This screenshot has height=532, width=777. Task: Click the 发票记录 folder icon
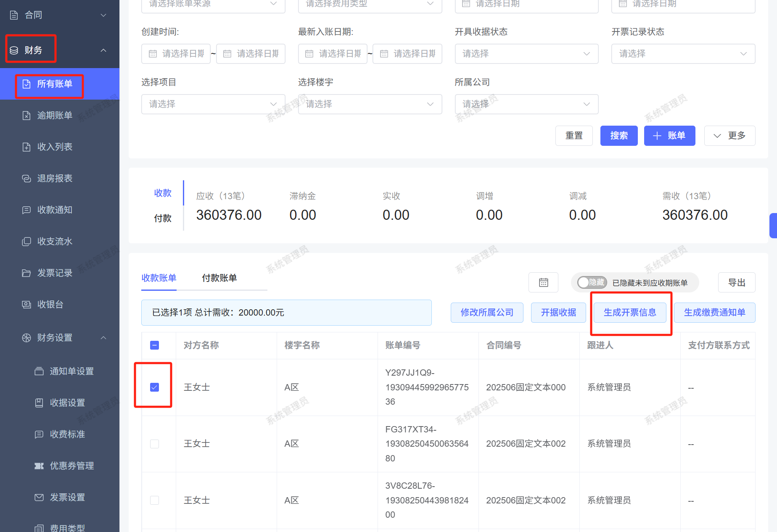point(26,273)
